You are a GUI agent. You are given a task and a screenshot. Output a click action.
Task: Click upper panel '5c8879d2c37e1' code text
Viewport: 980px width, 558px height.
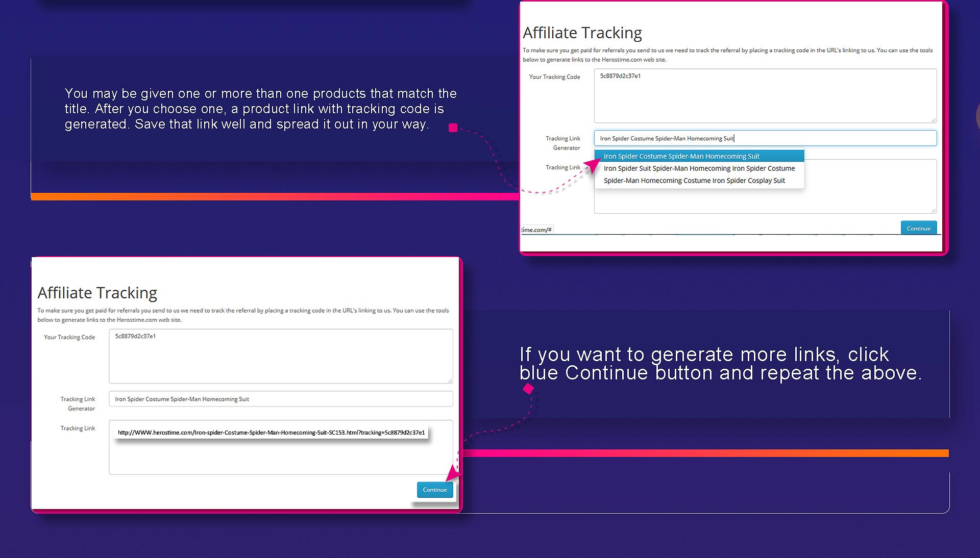[x=620, y=76]
